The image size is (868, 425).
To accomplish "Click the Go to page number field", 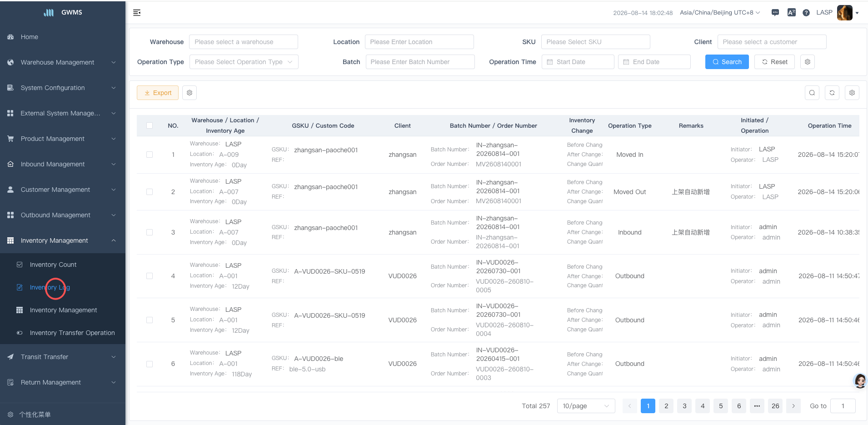I will coord(843,406).
